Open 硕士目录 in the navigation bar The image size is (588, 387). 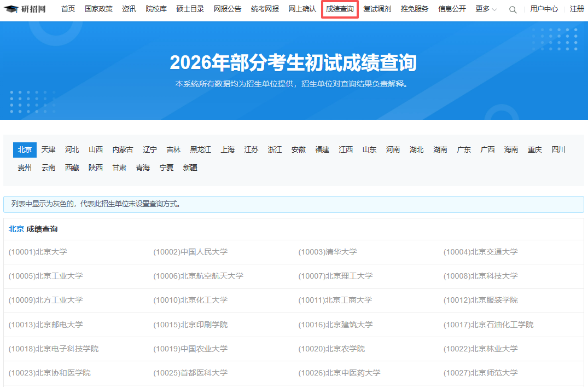pyautogui.click(x=190, y=9)
